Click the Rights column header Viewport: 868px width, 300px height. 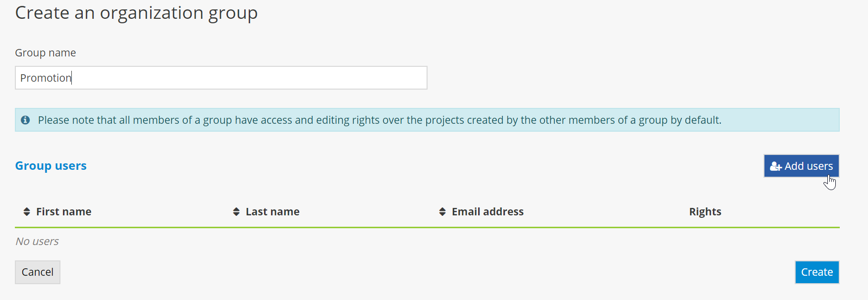click(x=705, y=212)
